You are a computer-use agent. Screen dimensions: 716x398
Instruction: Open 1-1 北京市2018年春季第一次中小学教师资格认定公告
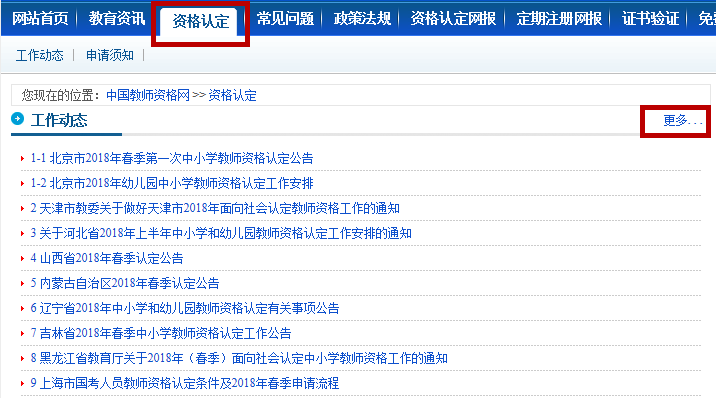(172, 158)
